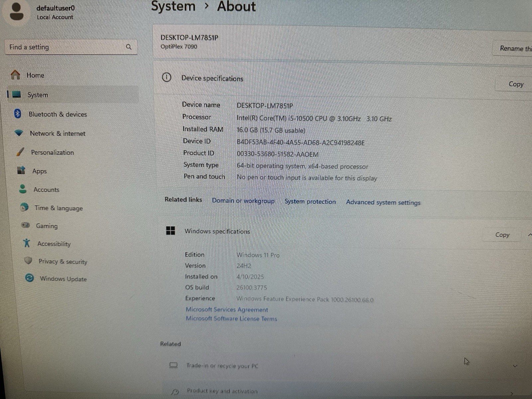This screenshot has width=532, height=399.
Task: Click the OptiPlex 7090 model text
Action: (179, 47)
